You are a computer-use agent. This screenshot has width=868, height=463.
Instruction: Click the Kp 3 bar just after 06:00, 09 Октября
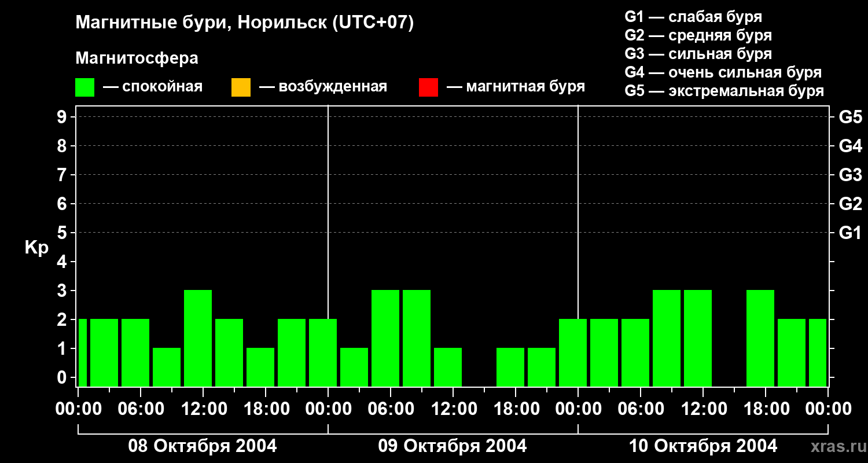[417, 338]
